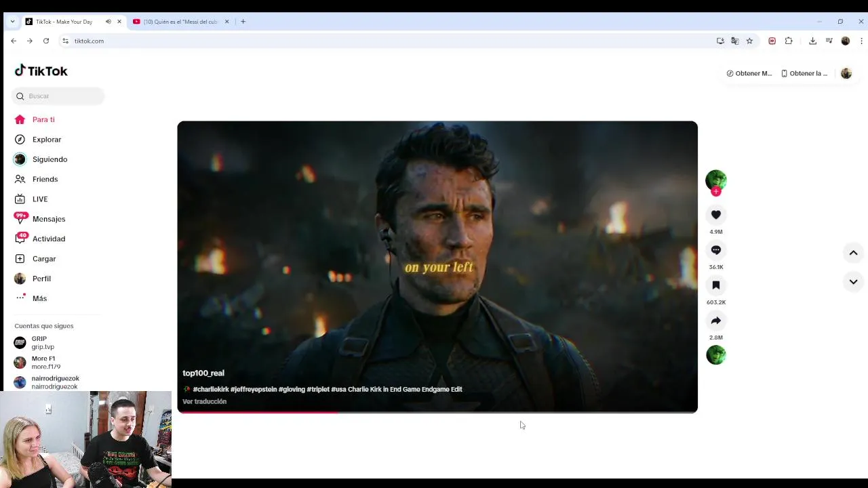Open the Chrome three-dot menu
This screenshot has height=488, width=868.
tap(861, 41)
